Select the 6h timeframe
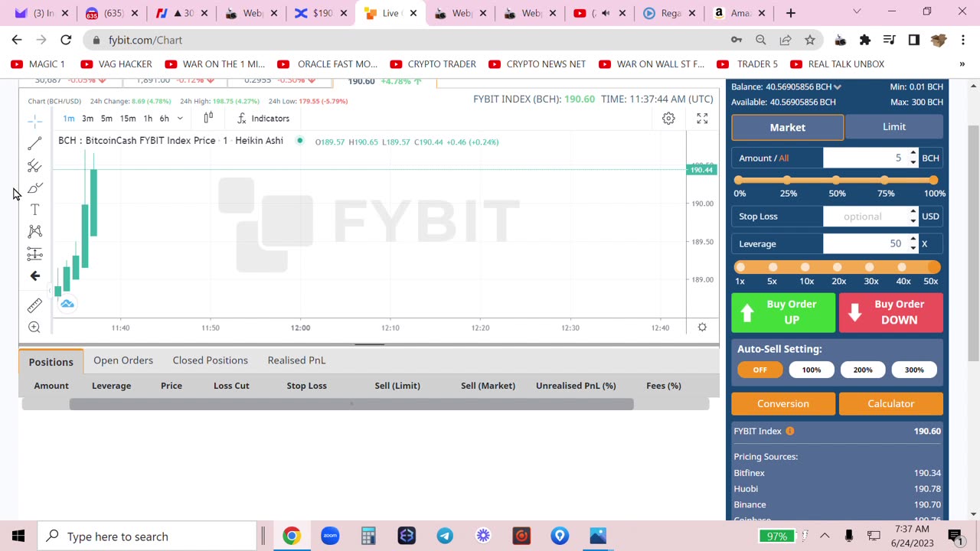The image size is (980, 551). click(164, 118)
